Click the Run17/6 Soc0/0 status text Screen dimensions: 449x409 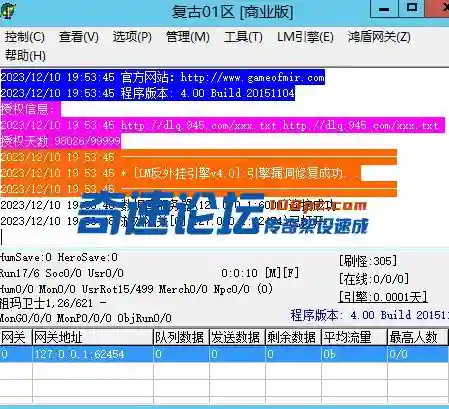pos(62,273)
